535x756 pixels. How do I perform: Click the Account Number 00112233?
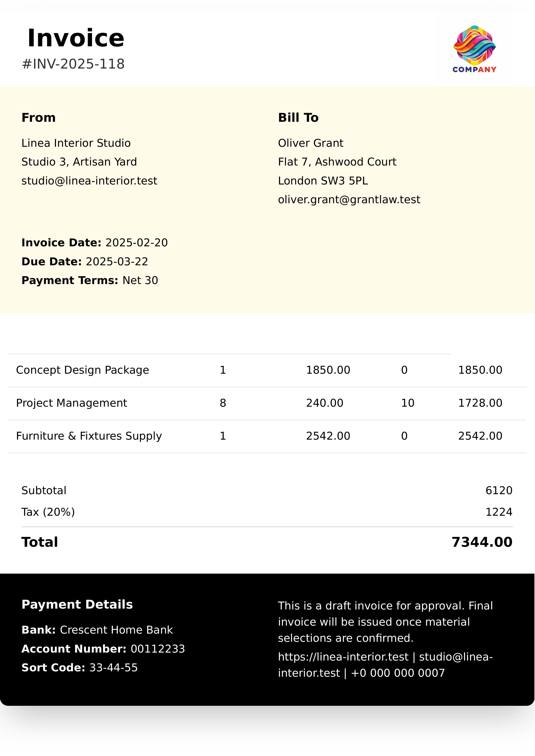[x=158, y=649]
